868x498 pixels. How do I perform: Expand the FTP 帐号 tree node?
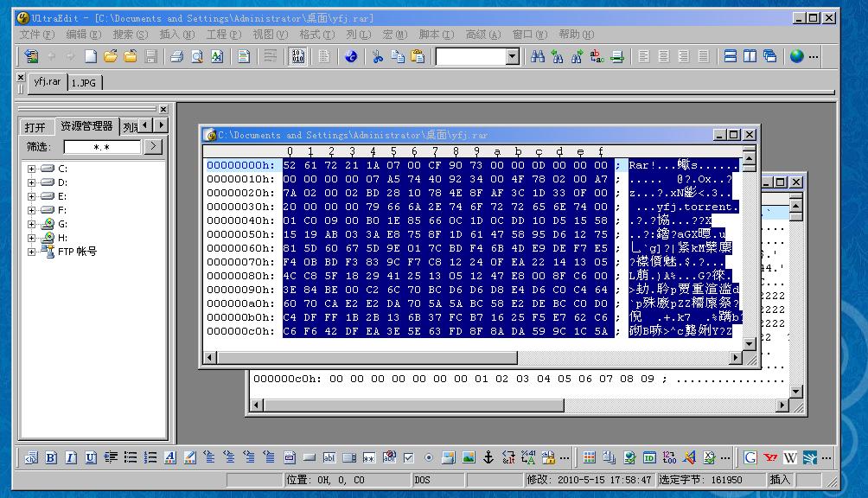pyautogui.click(x=32, y=252)
